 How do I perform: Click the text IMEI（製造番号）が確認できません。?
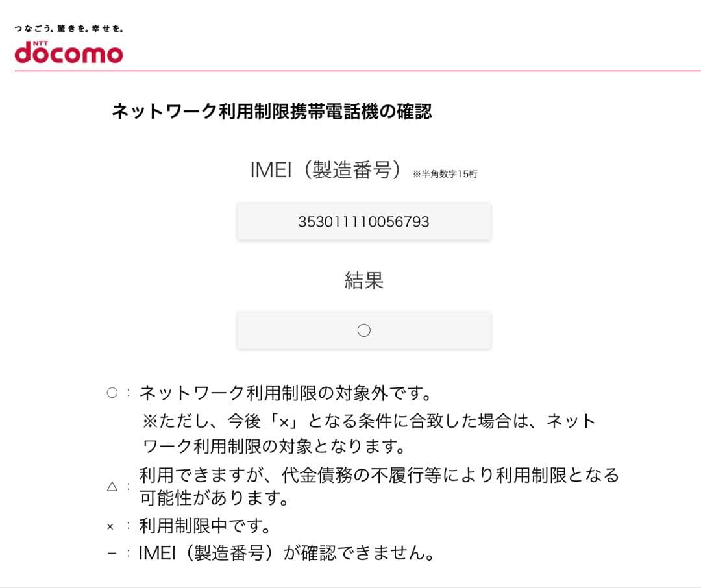pyautogui.click(x=286, y=554)
